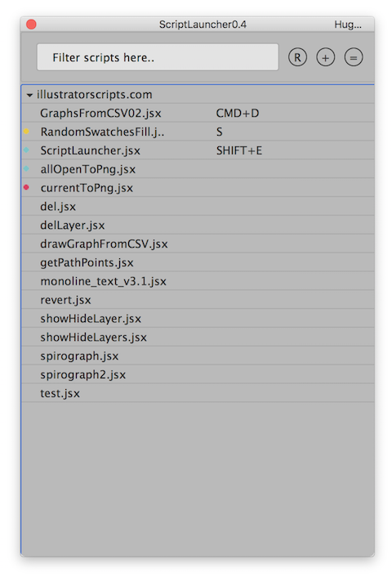
Task: Select the revert.jsx script
Action: click(x=198, y=300)
